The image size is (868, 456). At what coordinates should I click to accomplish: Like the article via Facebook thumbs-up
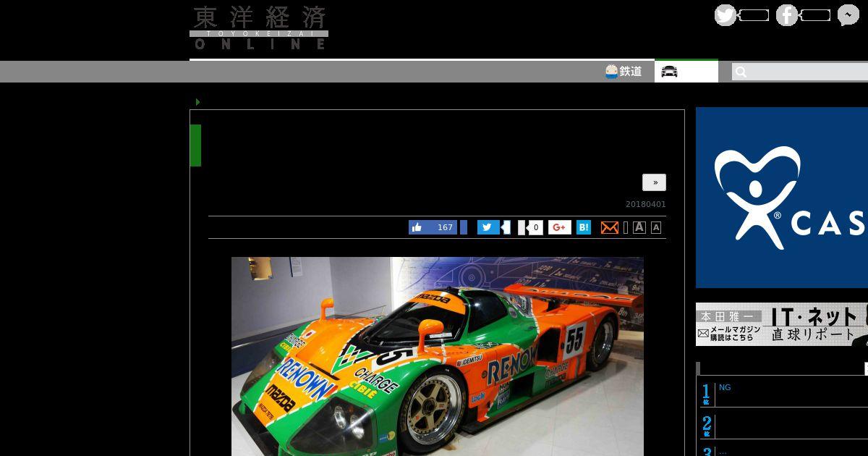433,227
